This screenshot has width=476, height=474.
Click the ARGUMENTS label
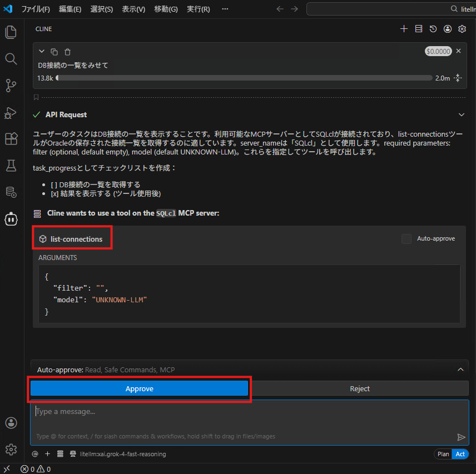coord(57,257)
